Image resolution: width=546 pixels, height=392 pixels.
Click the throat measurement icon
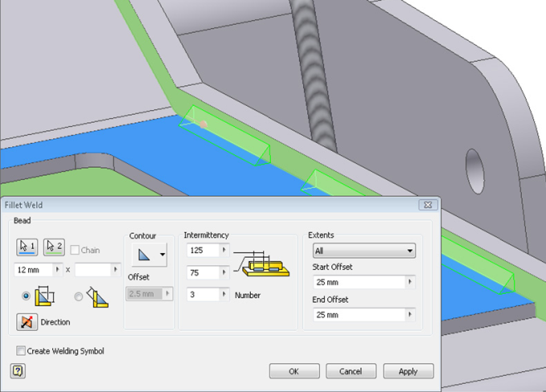(97, 297)
